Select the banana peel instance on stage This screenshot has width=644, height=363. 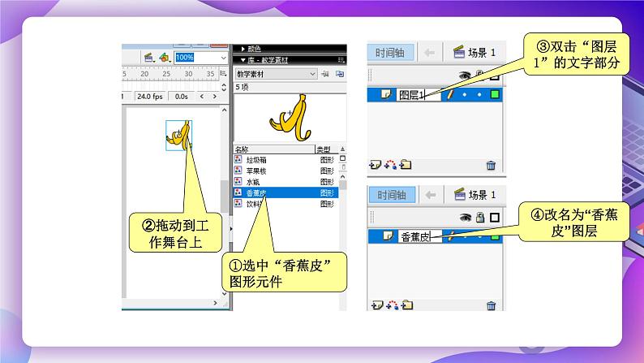179,135
